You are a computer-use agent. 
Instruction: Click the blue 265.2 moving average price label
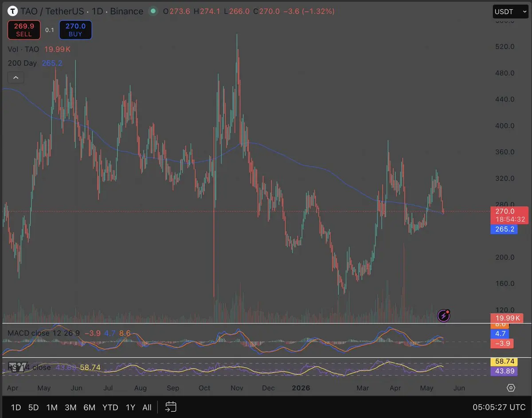[504, 229]
